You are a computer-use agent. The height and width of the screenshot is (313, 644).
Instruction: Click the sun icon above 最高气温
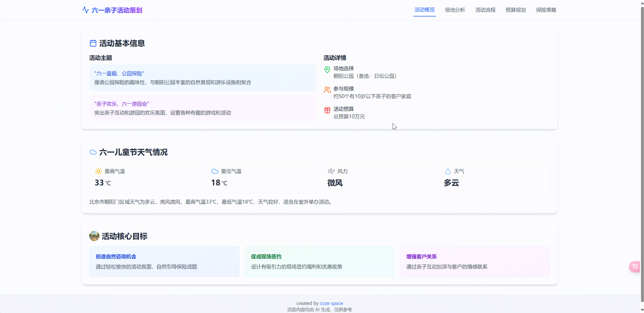pos(98,171)
